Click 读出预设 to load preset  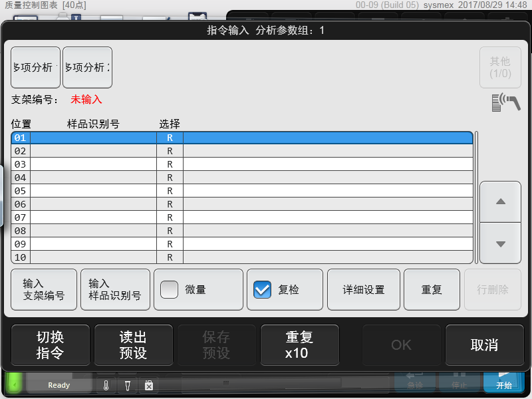point(133,345)
